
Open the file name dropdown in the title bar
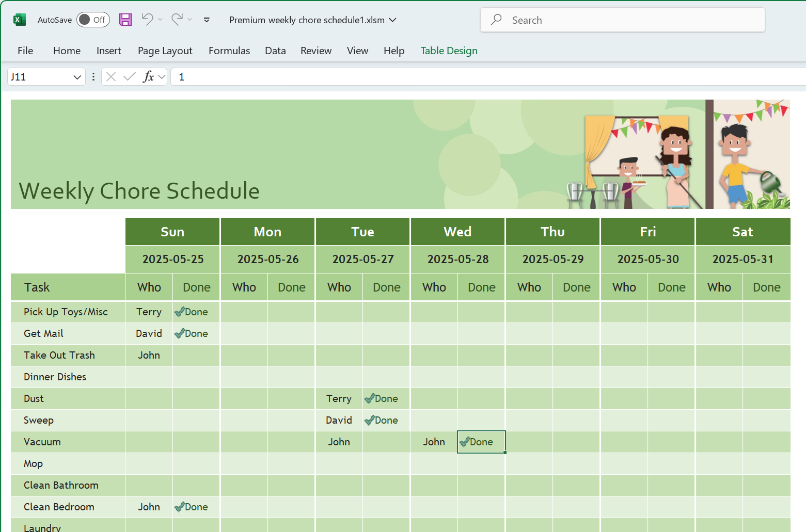click(x=392, y=20)
